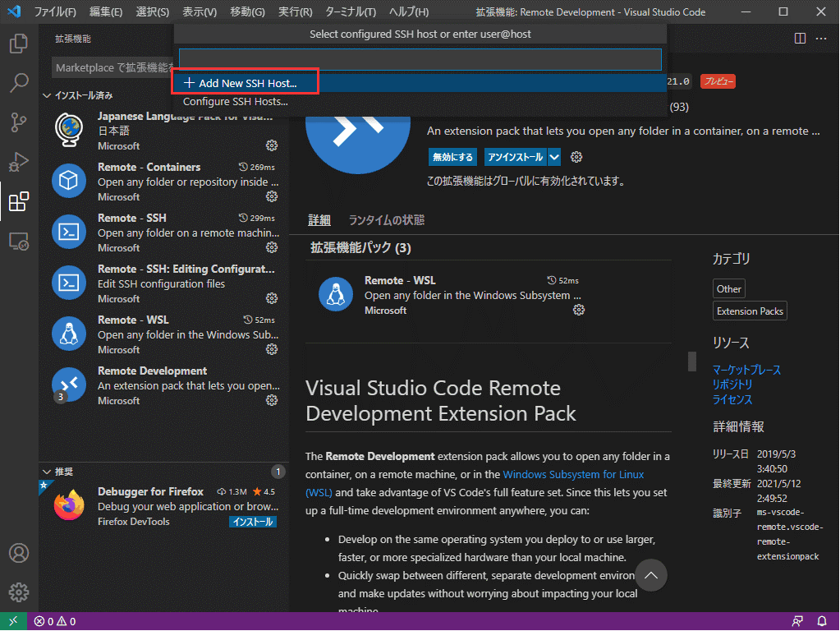Open Remote - WSL in extension pack list
This screenshot has width=840, height=631.
tap(451, 294)
